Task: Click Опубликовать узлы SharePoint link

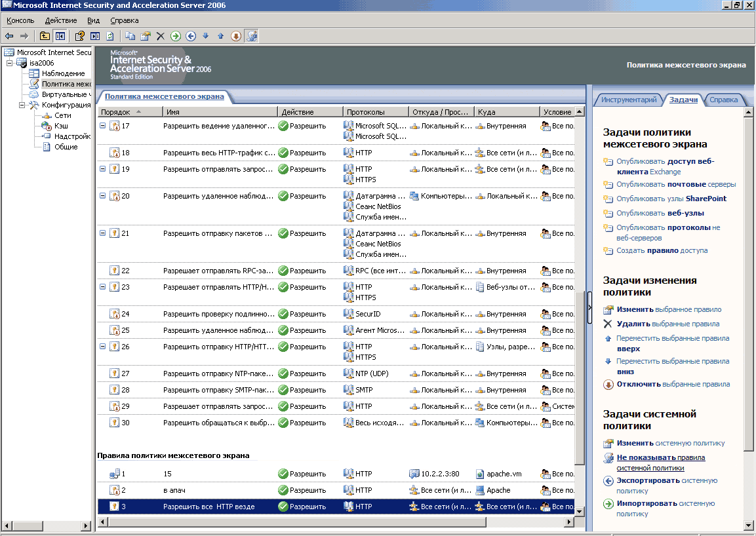Action: 671,199
